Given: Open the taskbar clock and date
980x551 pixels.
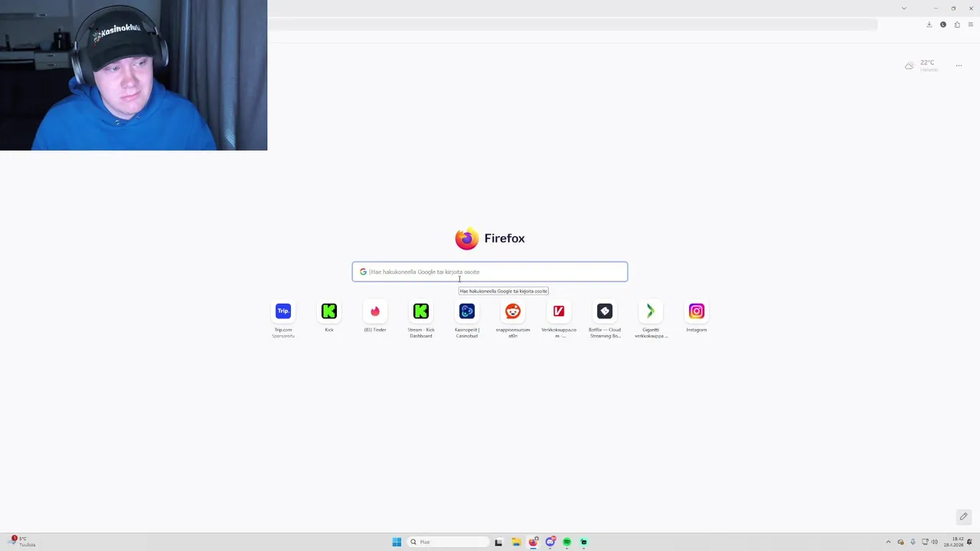Looking at the screenshot, I should coord(954,542).
